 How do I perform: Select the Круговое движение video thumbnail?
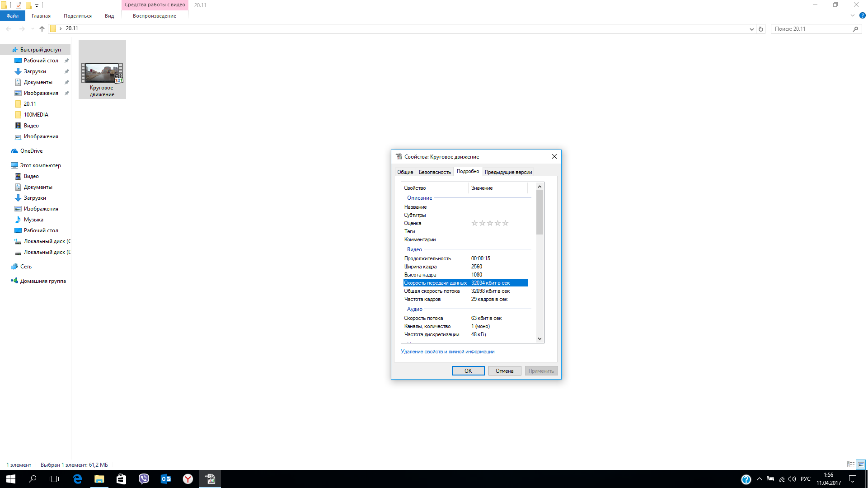click(102, 73)
